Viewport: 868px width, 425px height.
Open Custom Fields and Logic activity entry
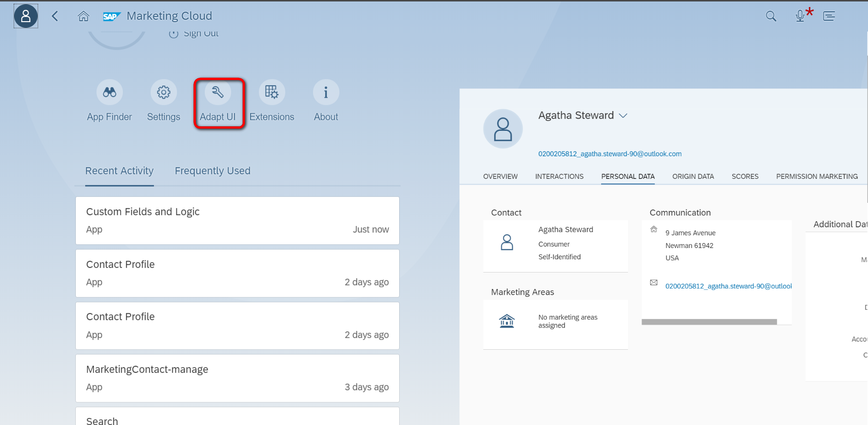(238, 221)
